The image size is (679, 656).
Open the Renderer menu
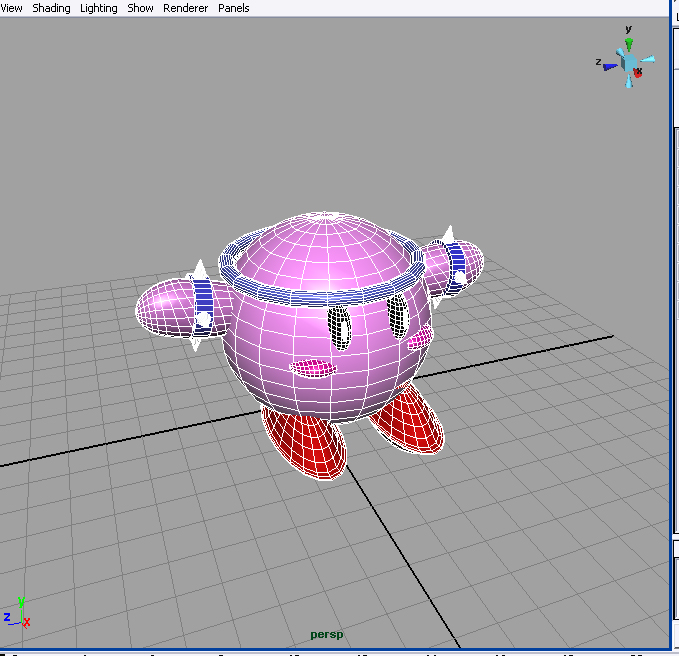[185, 8]
